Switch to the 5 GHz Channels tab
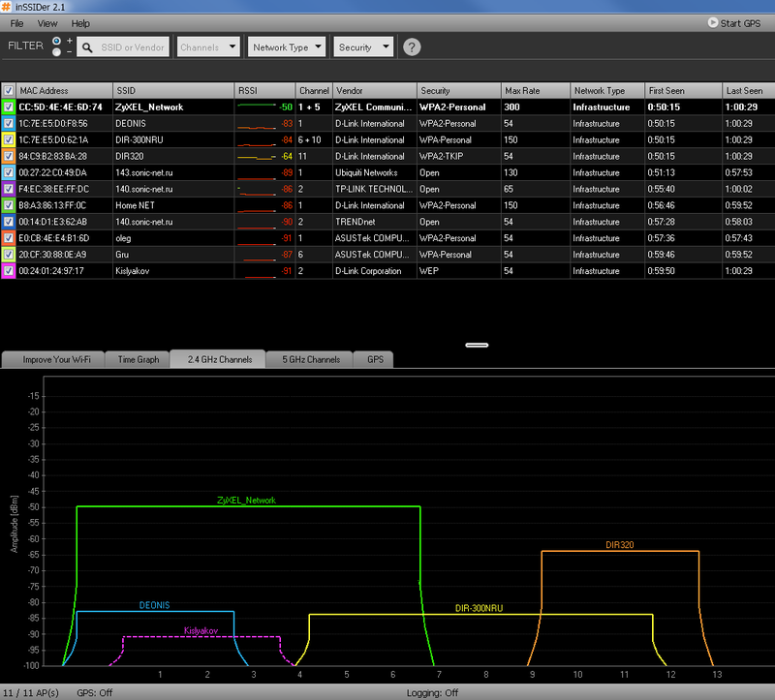Screen dimensions: 775x700 pos(310,359)
